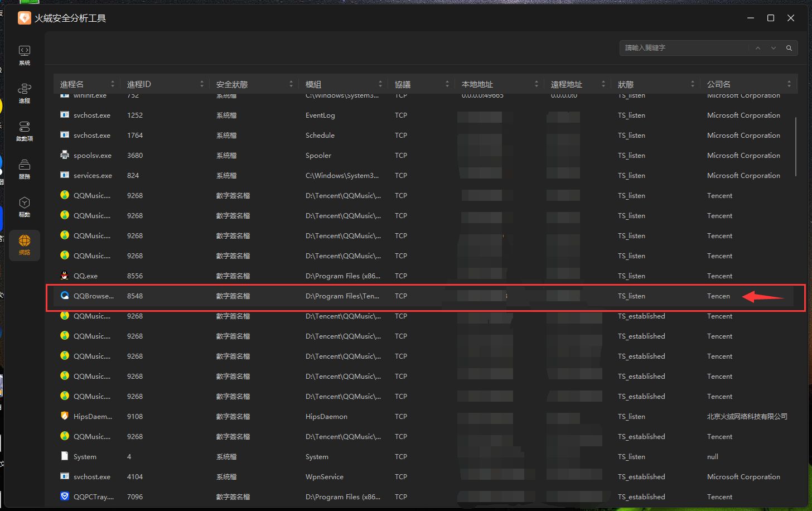
Task: Click process ID 8548
Action: (x=135, y=296)
